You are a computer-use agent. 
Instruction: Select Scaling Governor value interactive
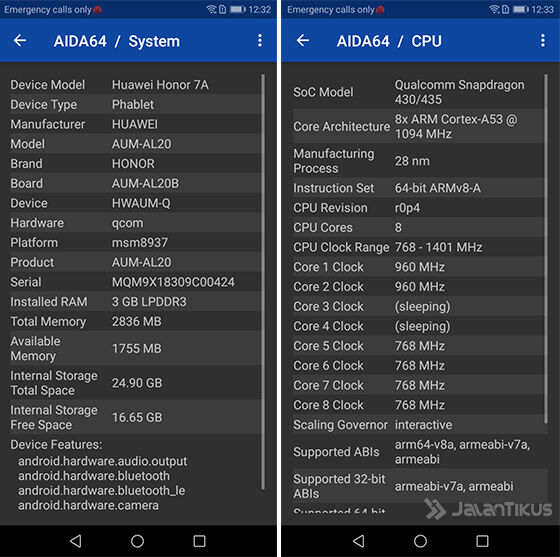[424, 425]
